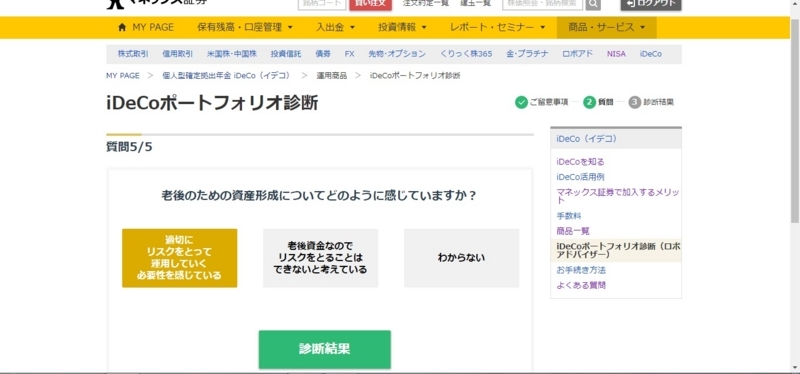Click 運用商品 breadcrumb
Screen dimensions: 800x374
(331, 75)
